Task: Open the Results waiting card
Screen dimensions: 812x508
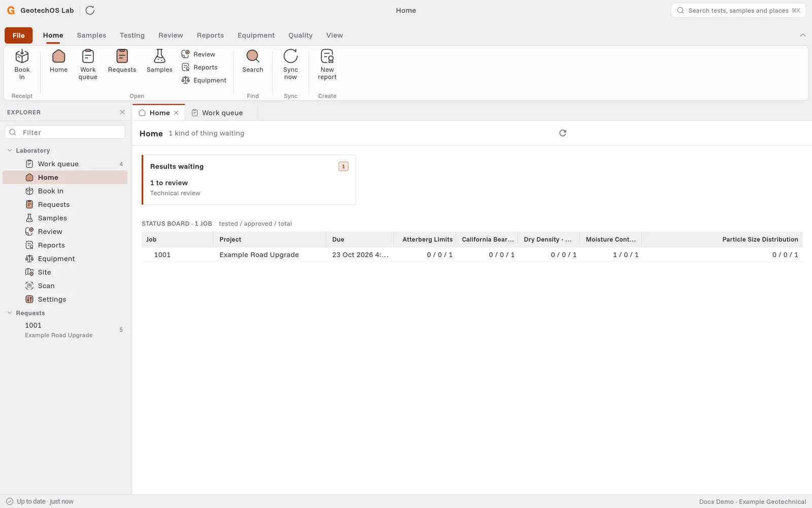Action: (249, 180)
